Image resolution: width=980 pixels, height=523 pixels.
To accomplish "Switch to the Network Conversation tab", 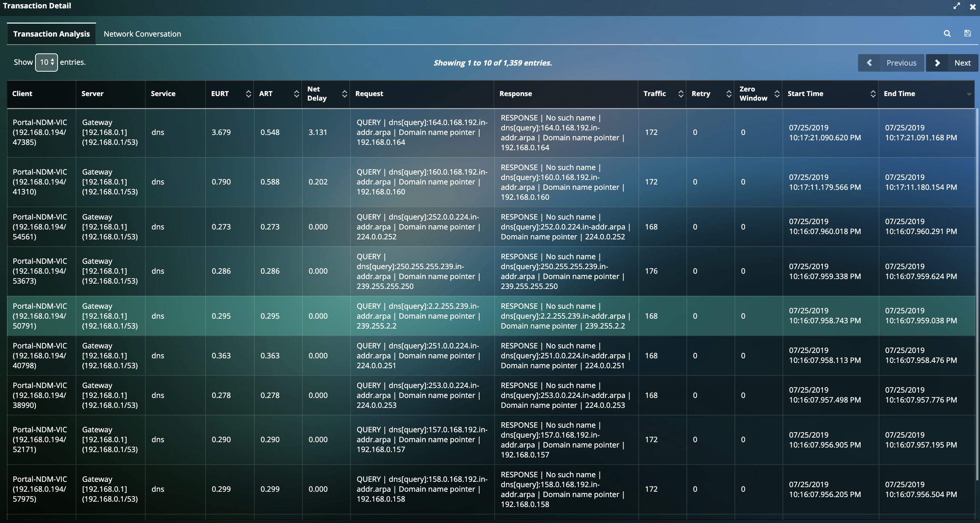I will point(142,34).
